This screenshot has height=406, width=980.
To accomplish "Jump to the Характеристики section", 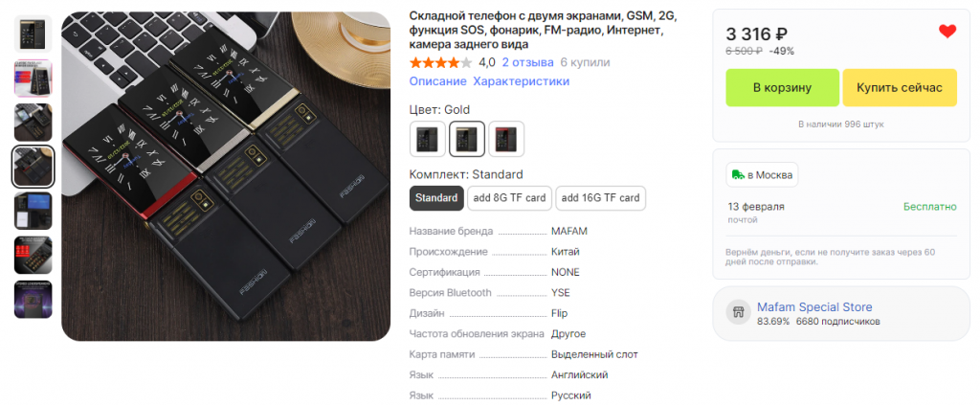I will [522, 81].
